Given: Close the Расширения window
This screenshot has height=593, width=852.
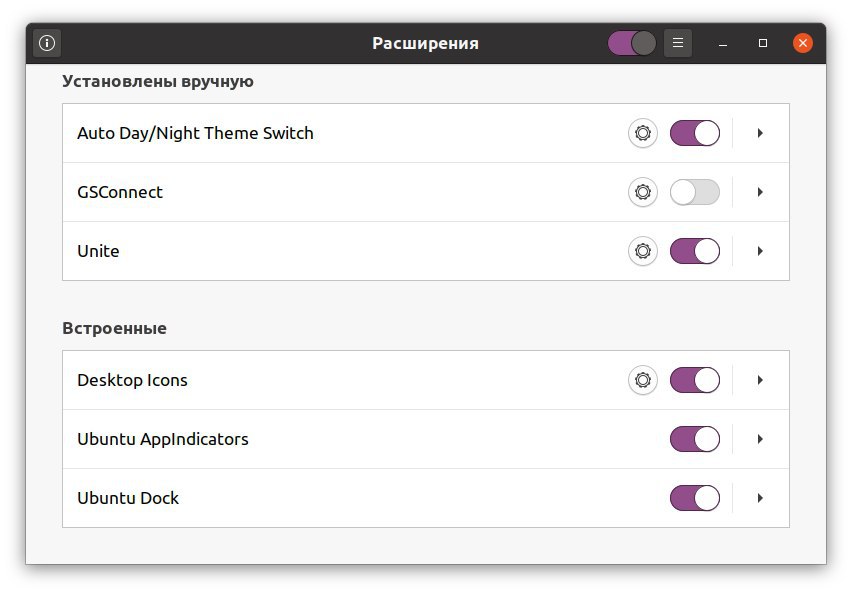Looking at the screenshot, I should pyautogui.click(x=803, y=43).
